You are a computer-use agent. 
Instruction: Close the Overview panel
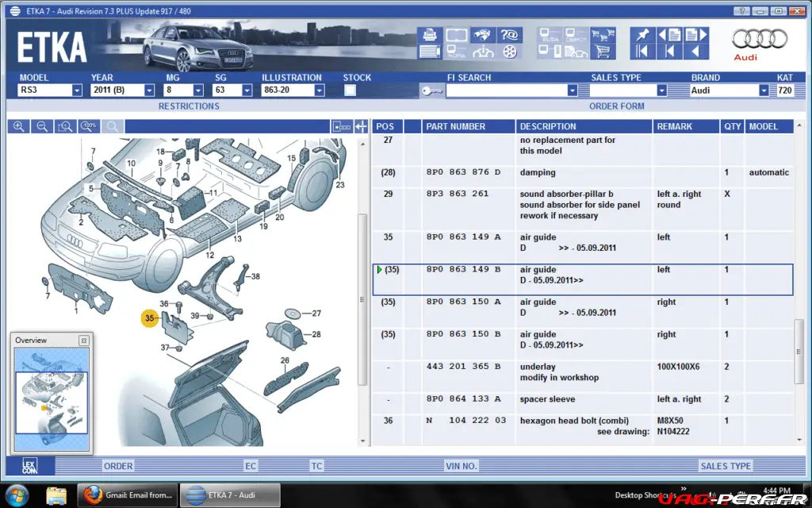tap(83, 341)
